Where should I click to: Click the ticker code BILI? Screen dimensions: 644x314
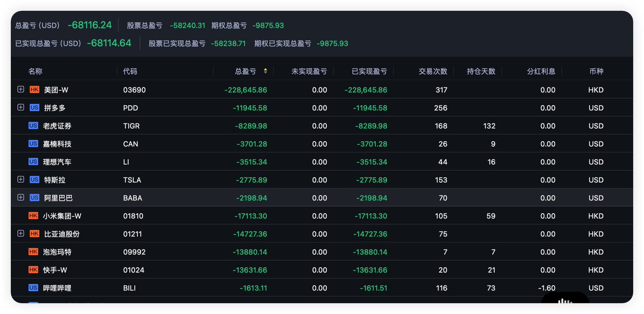click(129, 288)
